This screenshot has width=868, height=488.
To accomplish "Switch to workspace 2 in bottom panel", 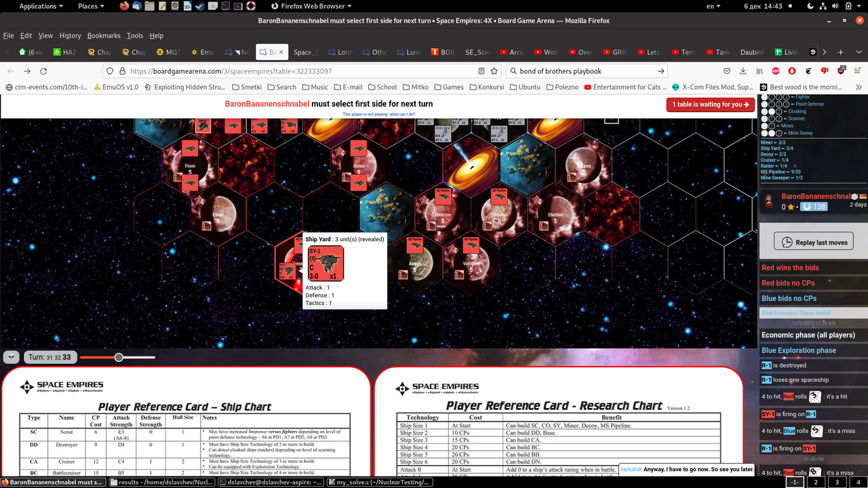I will coord(816,482).
